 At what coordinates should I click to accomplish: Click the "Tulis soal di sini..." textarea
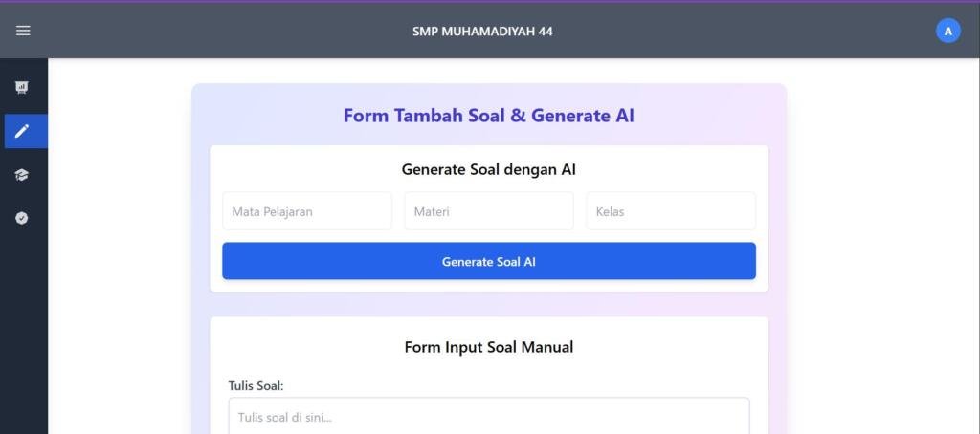tap(489, 417)
